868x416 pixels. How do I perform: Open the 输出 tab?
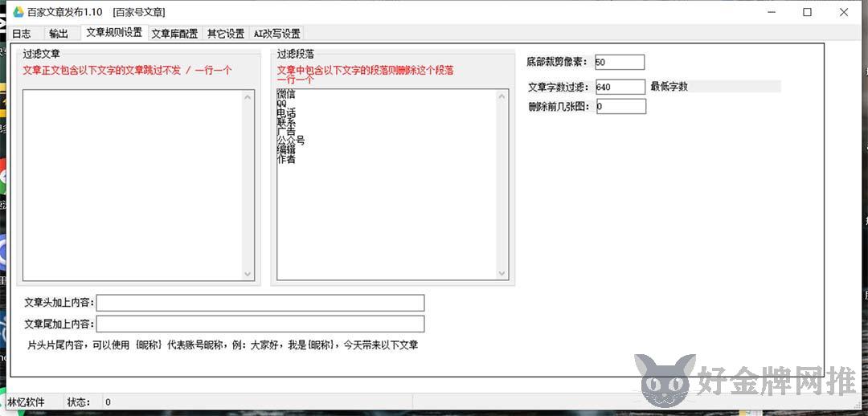(x=59, y=33)
